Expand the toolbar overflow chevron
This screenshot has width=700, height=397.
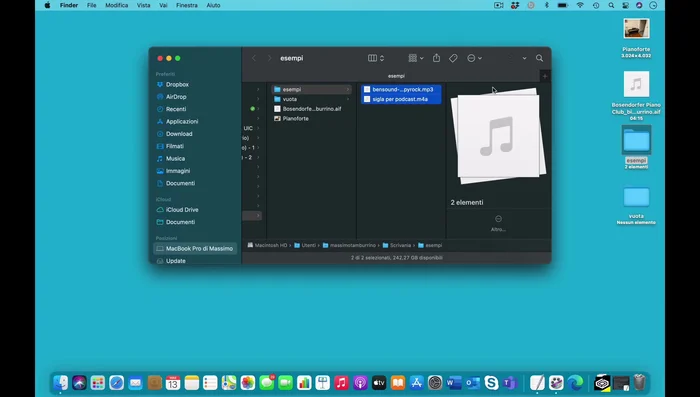pos(524,58)
